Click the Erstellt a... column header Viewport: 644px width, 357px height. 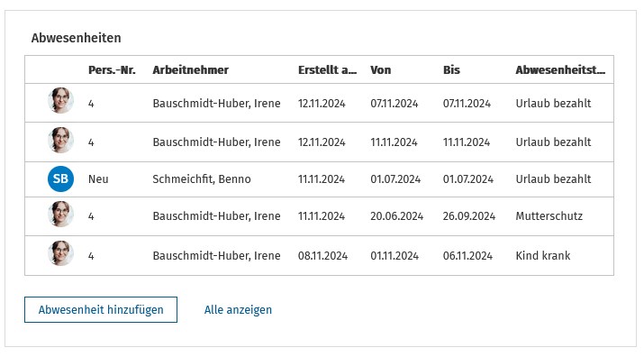(327, 70)
